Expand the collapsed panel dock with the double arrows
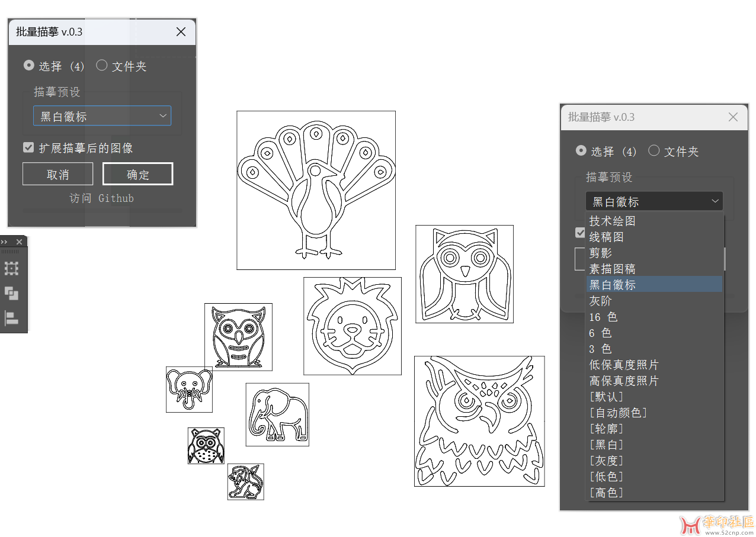This screenshot has width=756, height=537. pos(4,242)
